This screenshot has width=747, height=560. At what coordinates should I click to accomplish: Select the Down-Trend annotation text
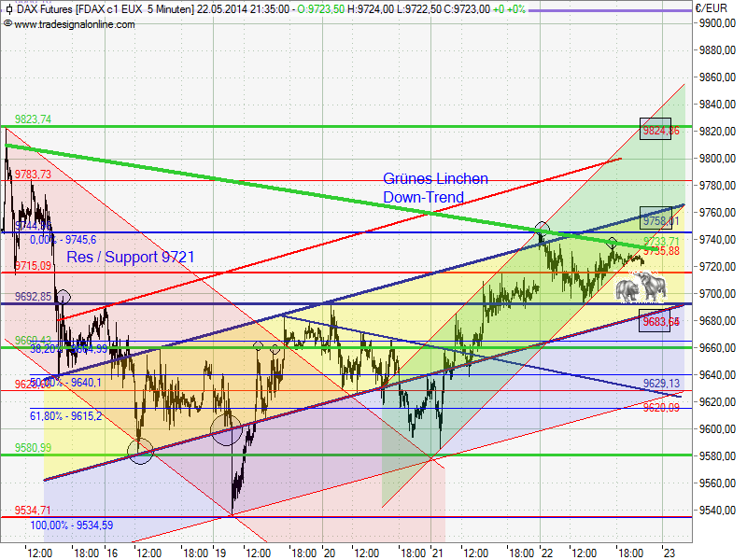pyautogui.click(x=424, y=197)
